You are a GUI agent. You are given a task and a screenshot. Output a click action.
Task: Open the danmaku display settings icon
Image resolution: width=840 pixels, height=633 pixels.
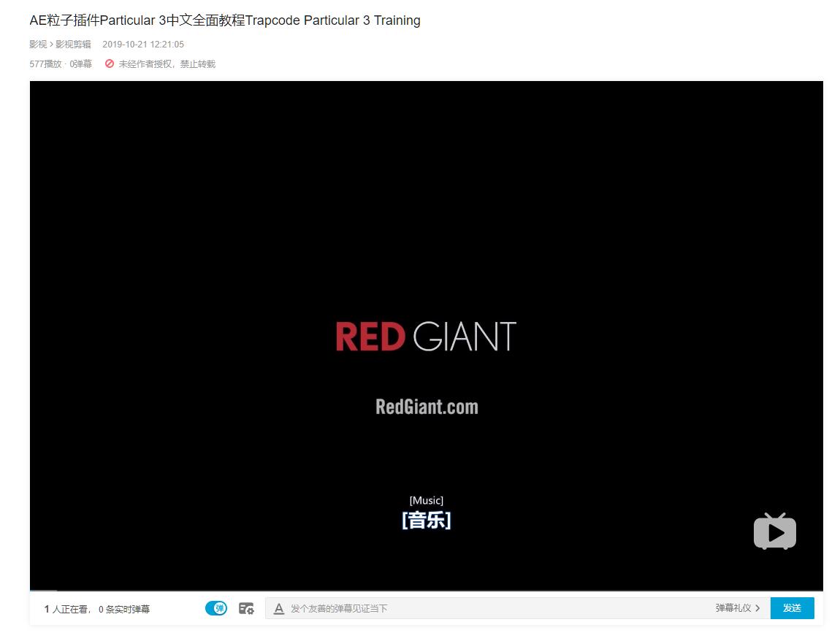246,608
